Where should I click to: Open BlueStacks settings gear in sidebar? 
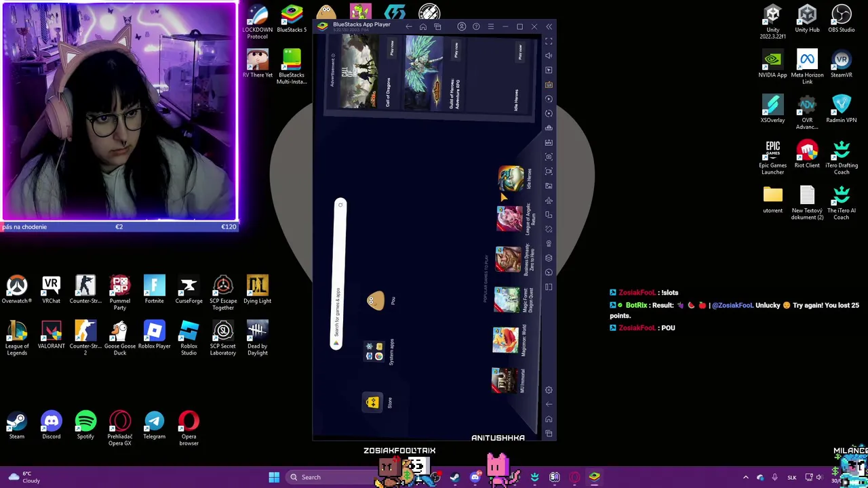pyautogui.click(x=549, y=390)
